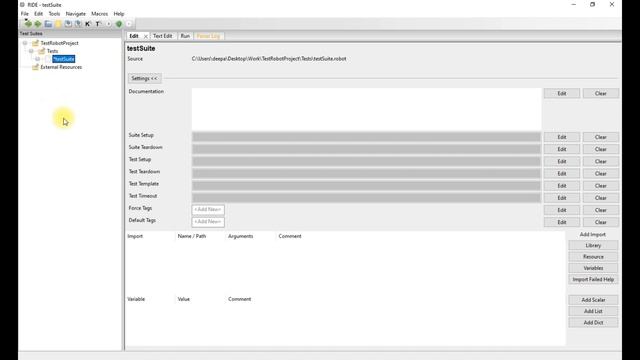Screen dimensions: 640x360
Task: Click the Default Tags Add New field
Action: tap(208, 222)
